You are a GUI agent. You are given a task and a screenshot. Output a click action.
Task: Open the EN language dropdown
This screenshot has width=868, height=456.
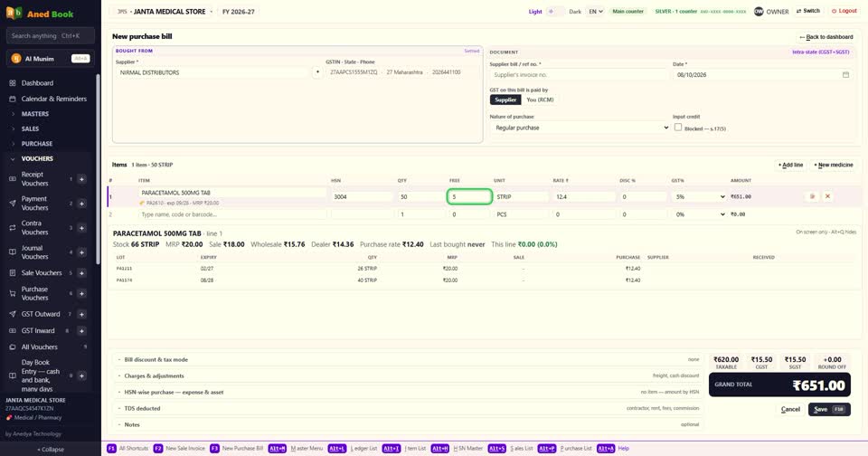coord(596,11)
